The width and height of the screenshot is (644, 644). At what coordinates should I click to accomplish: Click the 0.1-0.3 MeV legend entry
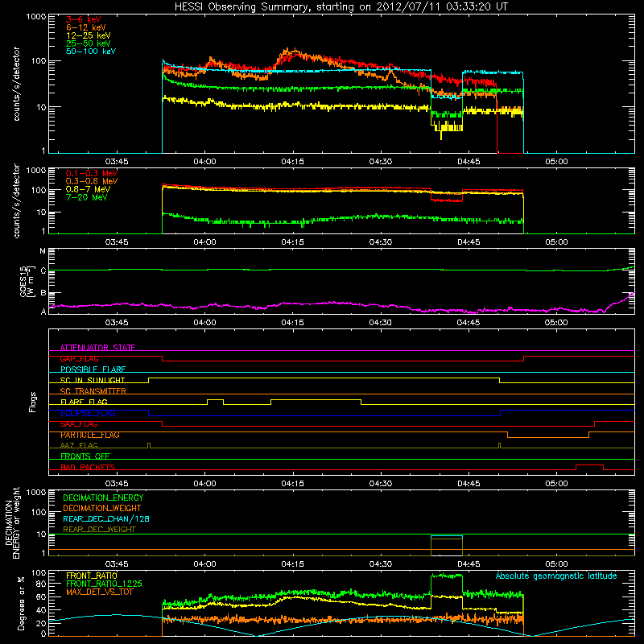click(x=92, y=173)
